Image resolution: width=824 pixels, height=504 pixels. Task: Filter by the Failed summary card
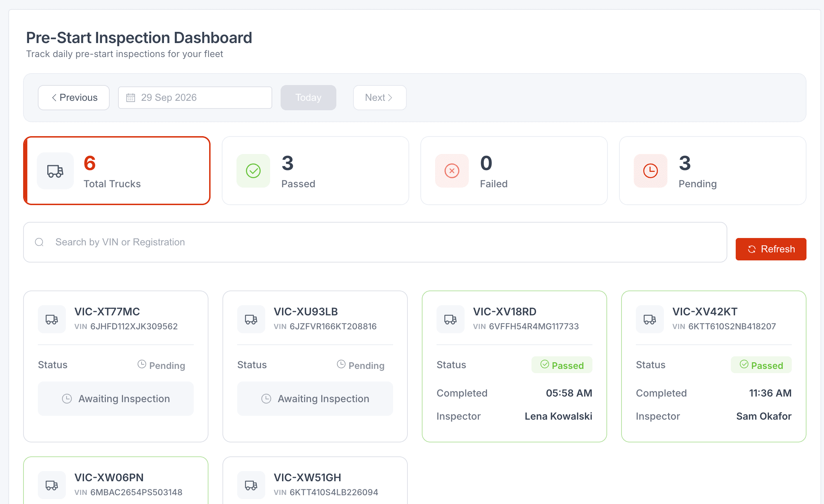click(x=514, y=171)
